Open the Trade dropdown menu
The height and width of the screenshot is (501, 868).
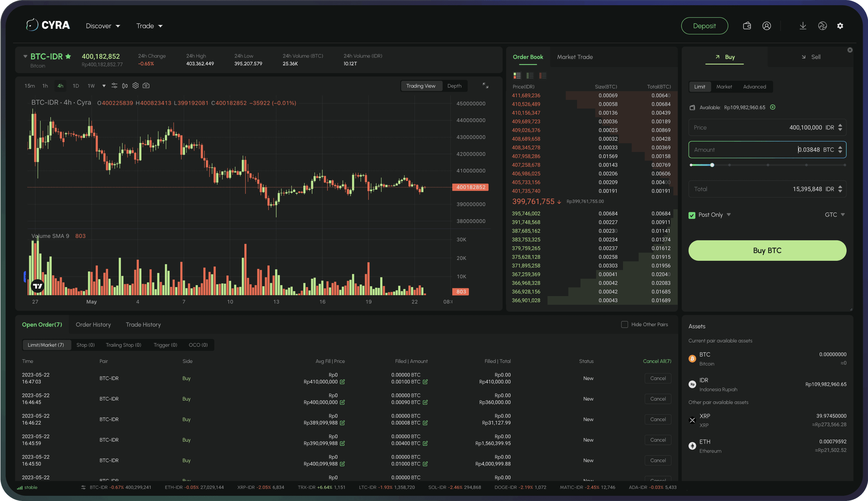(149, 26)
